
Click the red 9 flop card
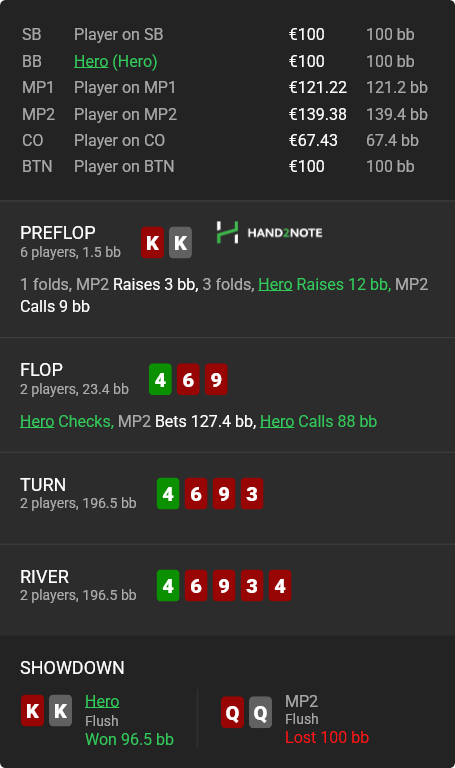[216, 379]
